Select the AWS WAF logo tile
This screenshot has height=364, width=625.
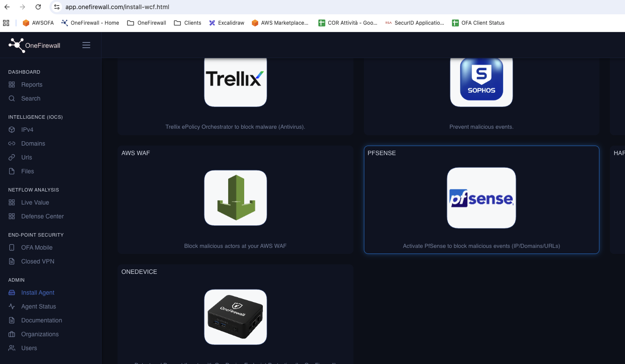click(x=236, y=198)
